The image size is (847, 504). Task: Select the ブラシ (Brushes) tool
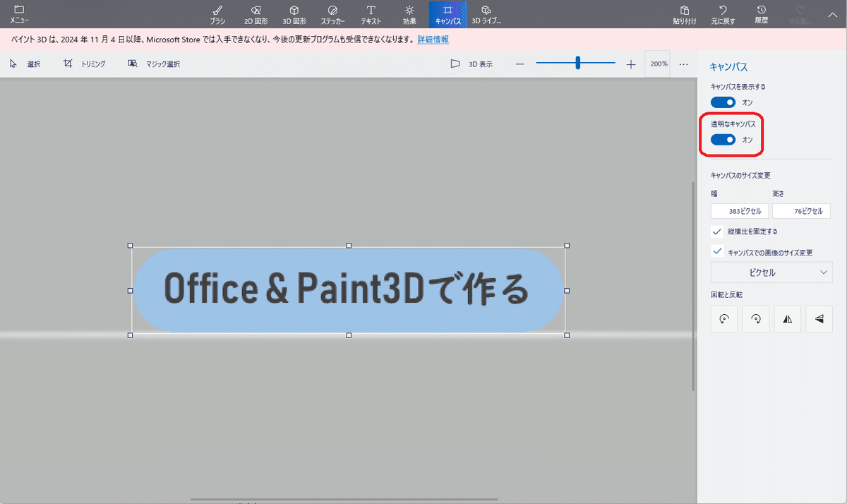point(218,14)
